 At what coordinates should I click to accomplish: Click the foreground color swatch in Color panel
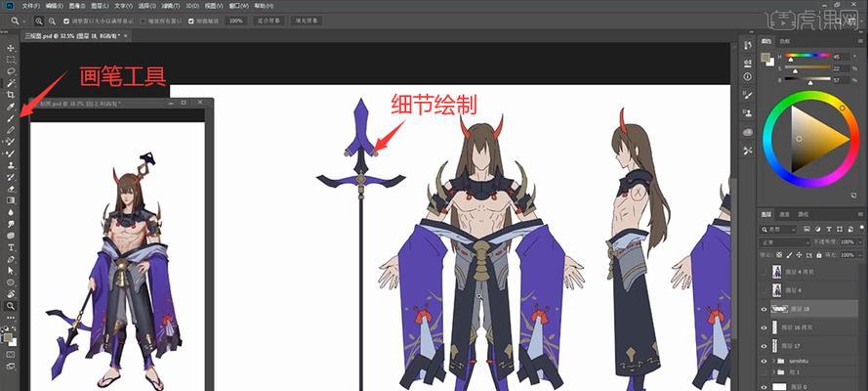point(765,57)
